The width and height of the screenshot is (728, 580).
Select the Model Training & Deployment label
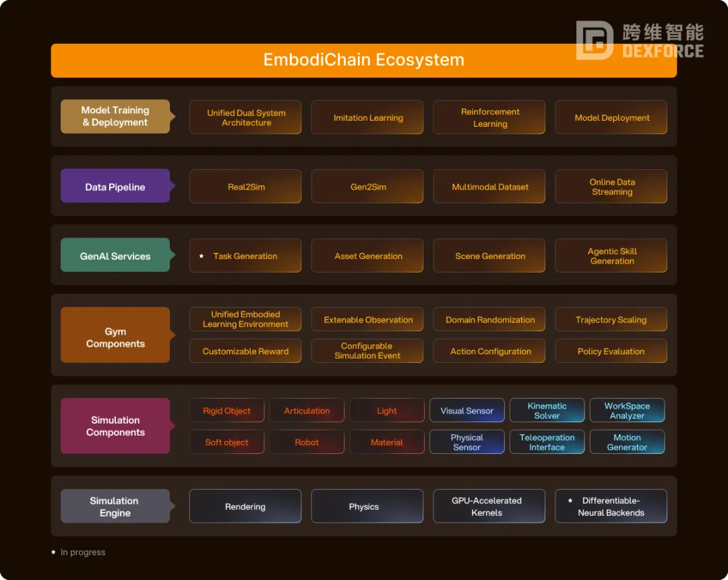click(x=116, y=117)
